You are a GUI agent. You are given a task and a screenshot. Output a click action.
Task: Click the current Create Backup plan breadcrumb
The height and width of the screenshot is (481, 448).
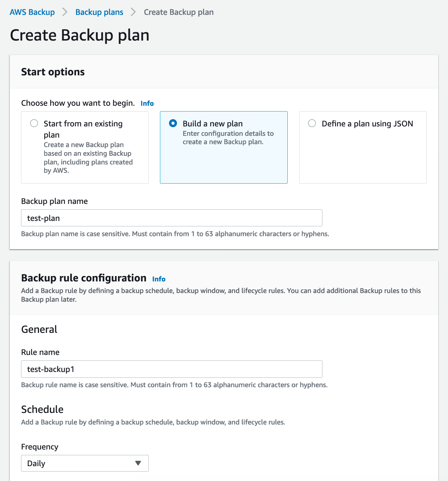(179, 12)
